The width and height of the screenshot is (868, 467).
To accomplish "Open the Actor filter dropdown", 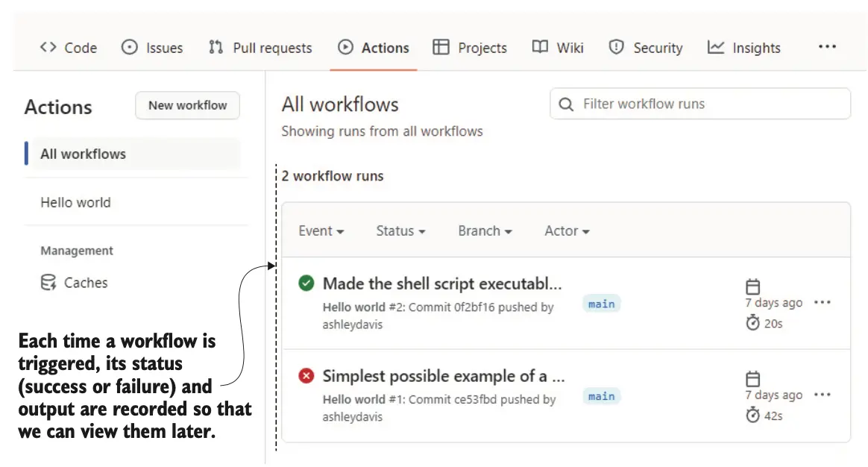I will pyautogui.click(x=567, y=231).
